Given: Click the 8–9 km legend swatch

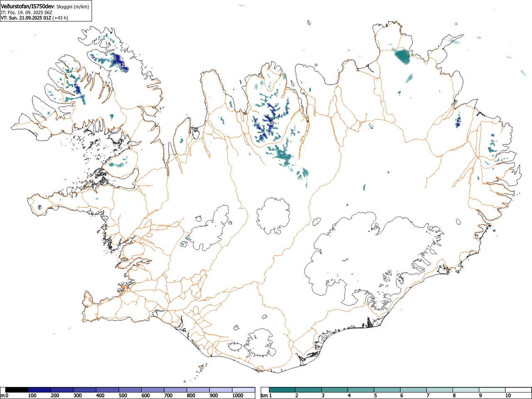Looking at the screenshot, I should (x=465, y=390).
